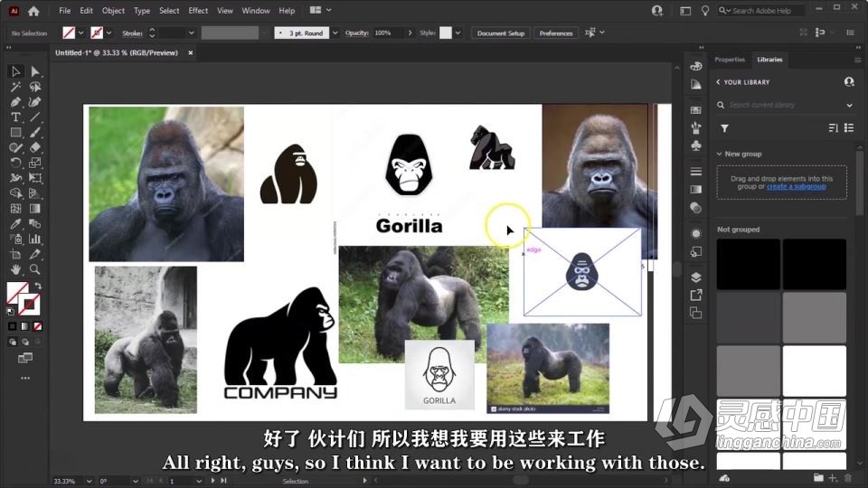Select the Shaper tool
Viewport: 868px width, 488px height.
tap(15, 147)
